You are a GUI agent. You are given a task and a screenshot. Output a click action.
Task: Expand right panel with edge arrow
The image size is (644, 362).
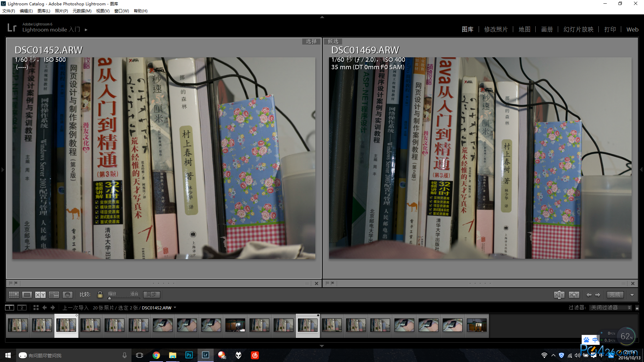point(642,170)
